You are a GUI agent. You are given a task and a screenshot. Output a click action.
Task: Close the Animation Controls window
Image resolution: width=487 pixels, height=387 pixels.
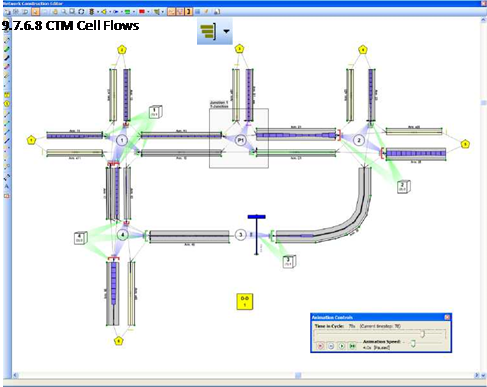point(447,317)
